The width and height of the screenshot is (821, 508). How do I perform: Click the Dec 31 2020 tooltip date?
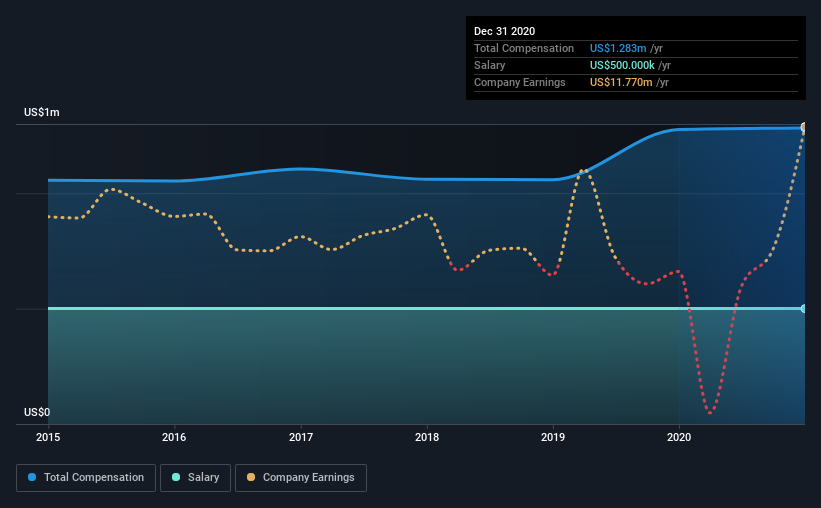tap(504, 31)
